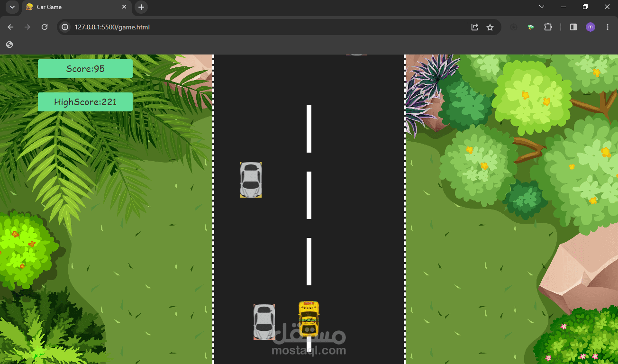Open the Chrome three-dot menu
Image resolution: width=618 pixels, height=364 pixels.
click(x=607, y=27)
